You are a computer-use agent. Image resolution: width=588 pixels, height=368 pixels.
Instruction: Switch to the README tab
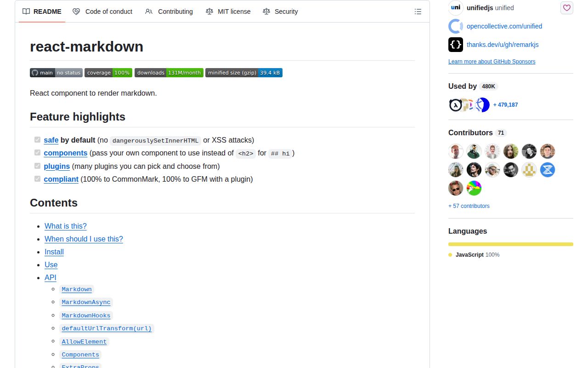click(x=42, y=11)
